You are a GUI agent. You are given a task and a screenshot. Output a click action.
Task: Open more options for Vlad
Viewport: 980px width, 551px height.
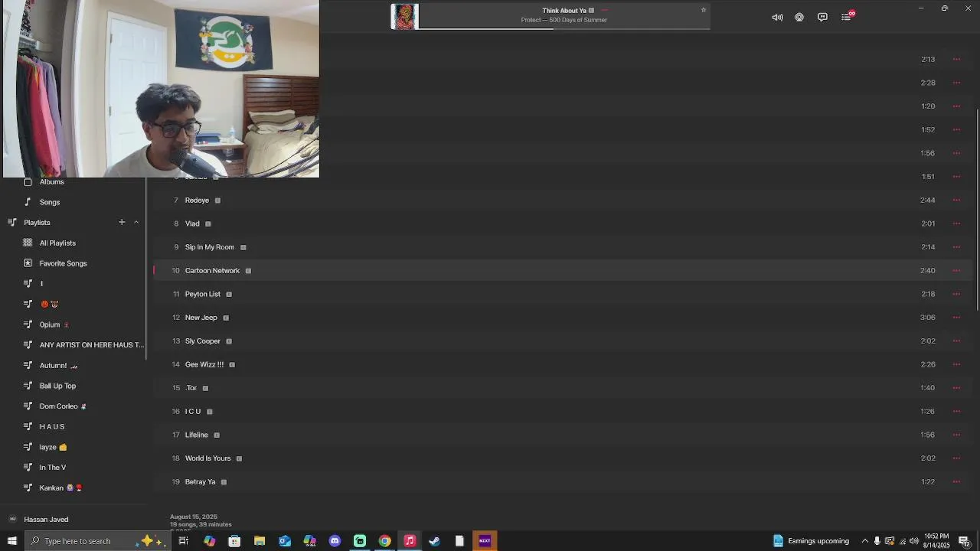coord(956,223)
